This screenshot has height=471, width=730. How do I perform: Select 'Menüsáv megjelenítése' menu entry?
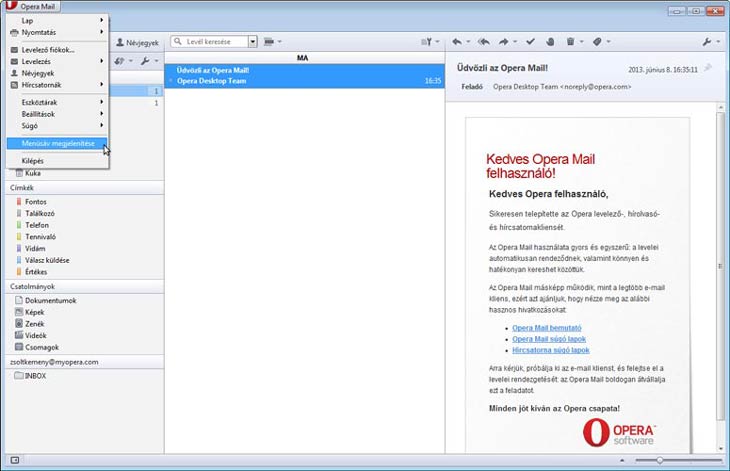(x=58, y=143)
